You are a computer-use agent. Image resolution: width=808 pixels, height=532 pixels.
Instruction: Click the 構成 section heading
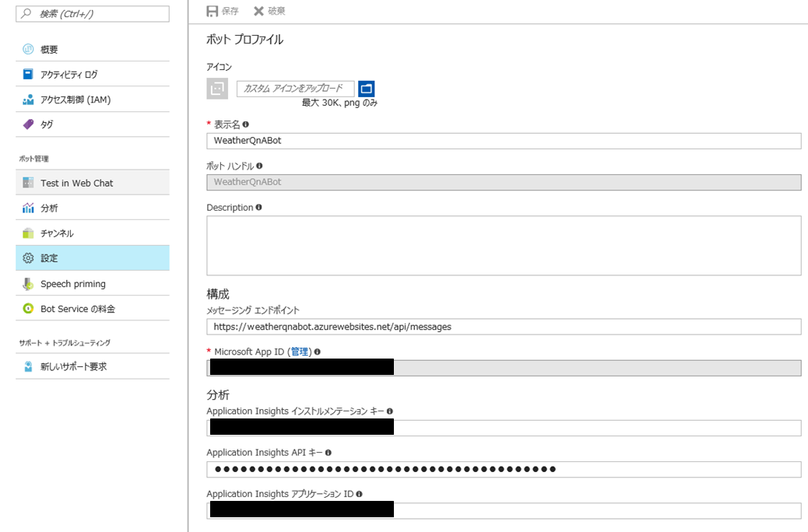(218, 294)
